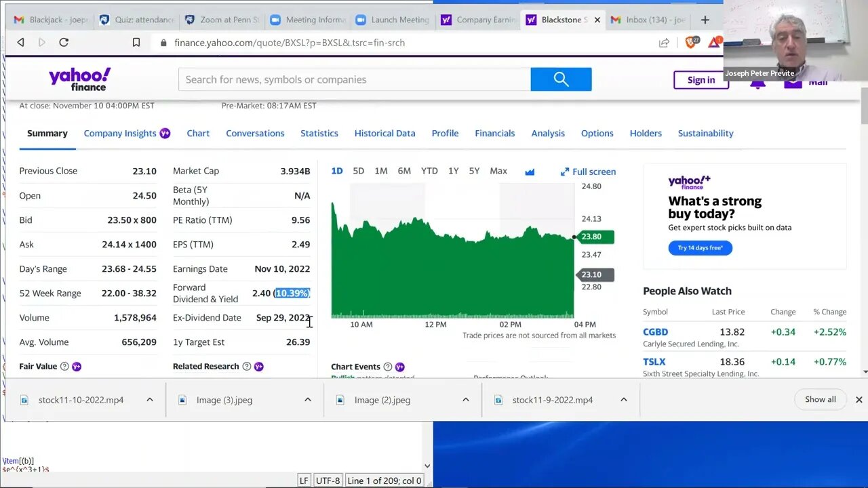Click Show all downloads button
The height and width of the screenshot is (488, 868).
(x=821, y=399)
